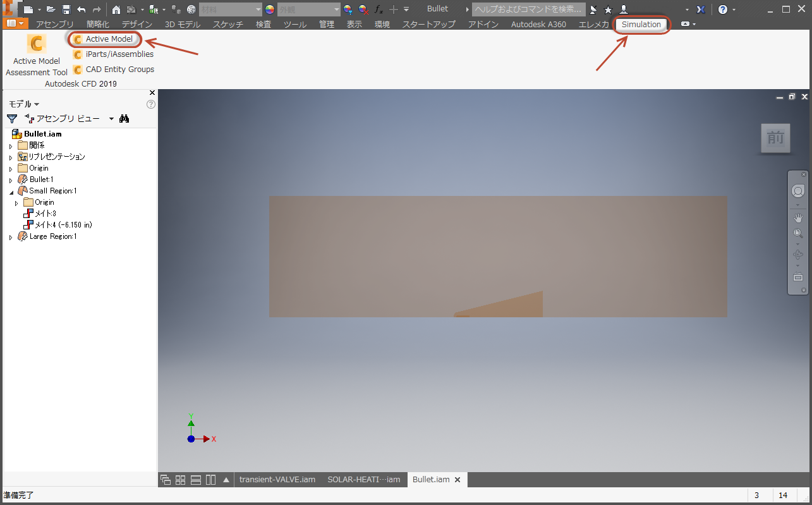Screen dimensions: 812x505
Task: Click the Pan hand tool in navigation bar
Action: click(798, 218)
